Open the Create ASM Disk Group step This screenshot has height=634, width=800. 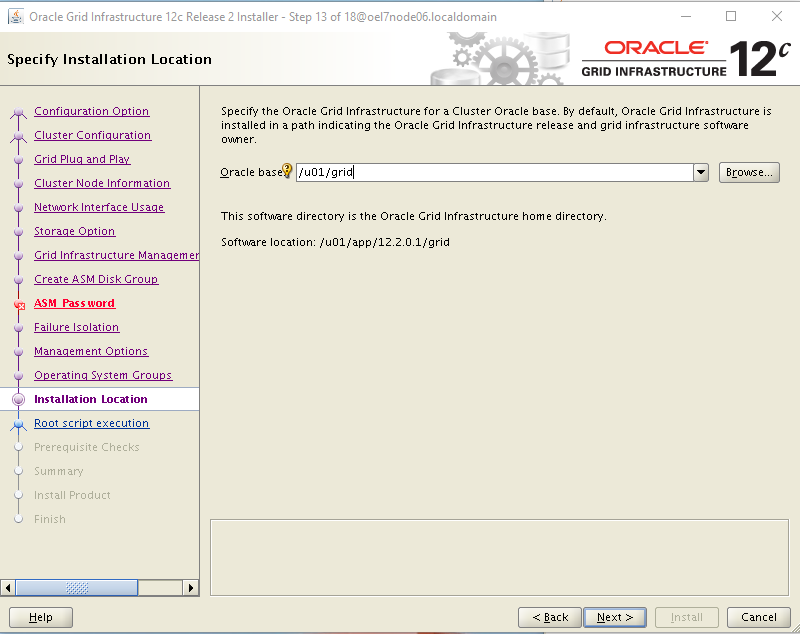click(x=96, y=279)
